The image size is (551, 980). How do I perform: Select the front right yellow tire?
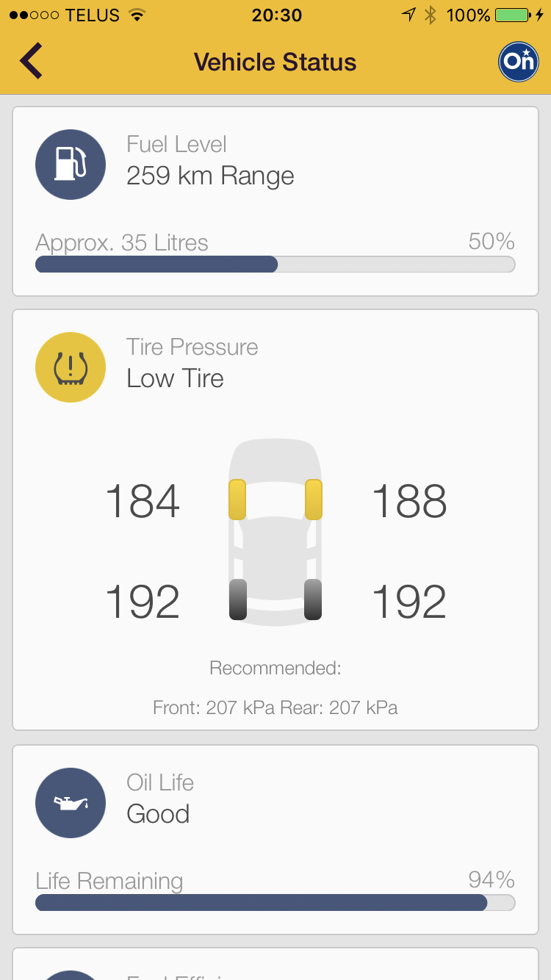[x=314, y=500]
